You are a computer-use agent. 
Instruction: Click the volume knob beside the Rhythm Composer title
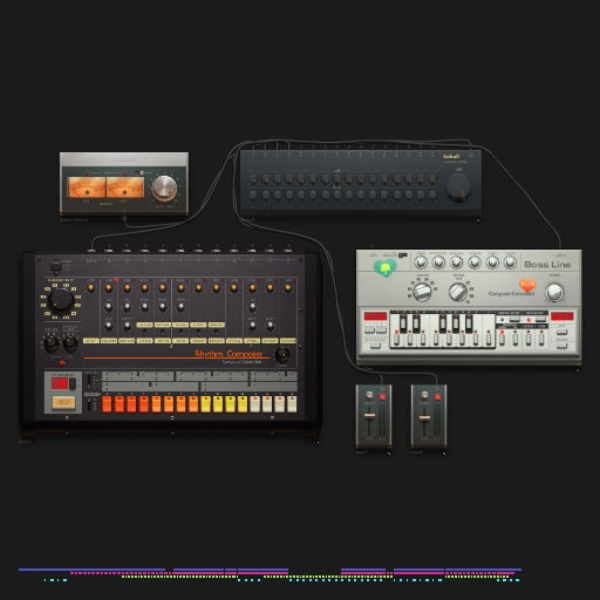(282, 354)
